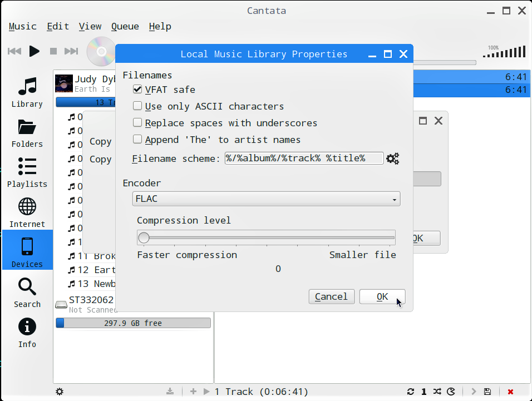Open the Queue menu

coord(125,27)
